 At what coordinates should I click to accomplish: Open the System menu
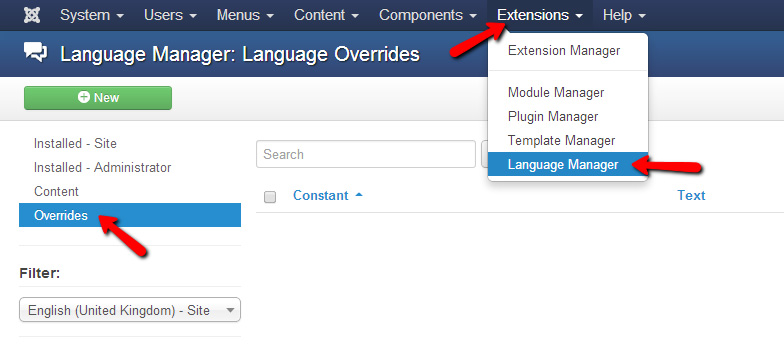tap(92, 15)
